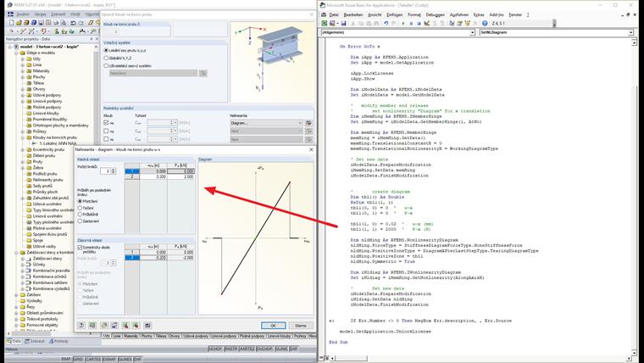The width and height of the screenshot is (644, 363).
Task: Click the new model icon in the RFEM toolbar
Action: (12, 23)
